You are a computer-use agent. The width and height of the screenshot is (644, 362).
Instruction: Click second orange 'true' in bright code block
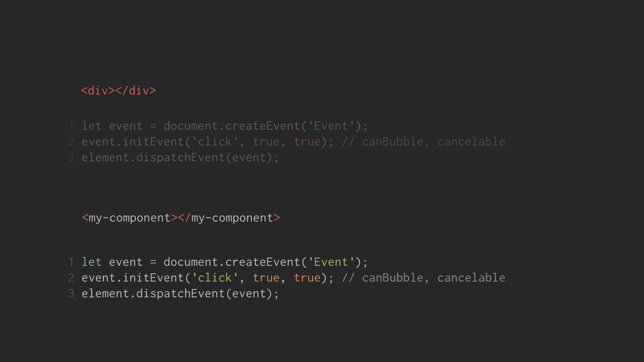pyautogui.click(x=307, y=278)
